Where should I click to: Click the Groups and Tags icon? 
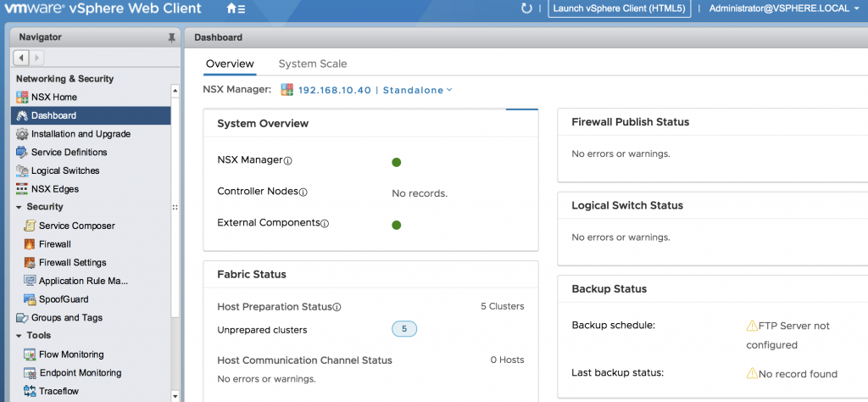[x=22, y=318]
